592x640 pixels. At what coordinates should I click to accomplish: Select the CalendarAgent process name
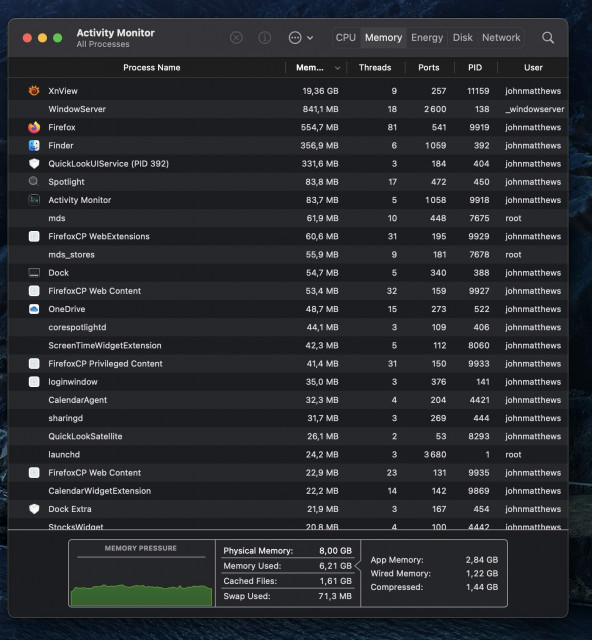tap(78, 400)
